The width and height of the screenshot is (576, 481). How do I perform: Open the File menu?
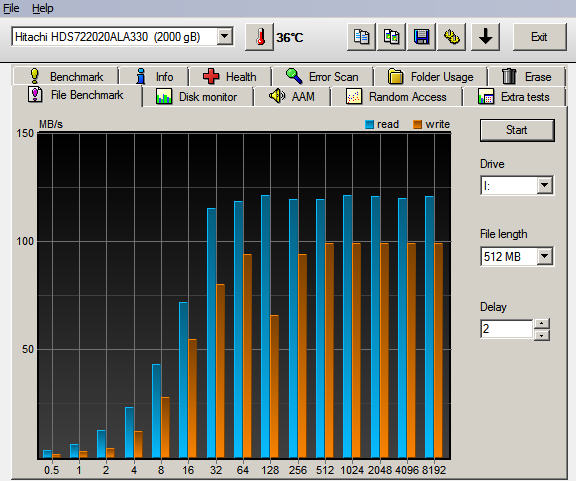[x=11, y=8]
